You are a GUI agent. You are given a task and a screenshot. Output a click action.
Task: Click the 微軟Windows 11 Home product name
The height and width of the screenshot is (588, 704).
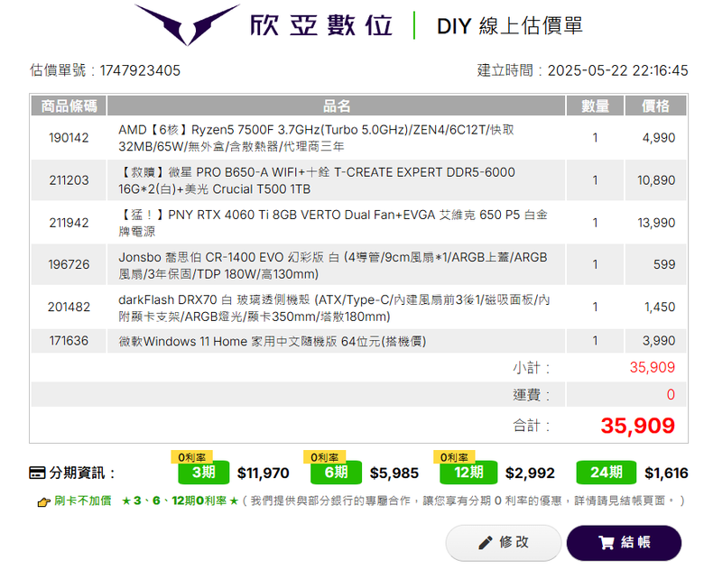click(x=272, y=341)
